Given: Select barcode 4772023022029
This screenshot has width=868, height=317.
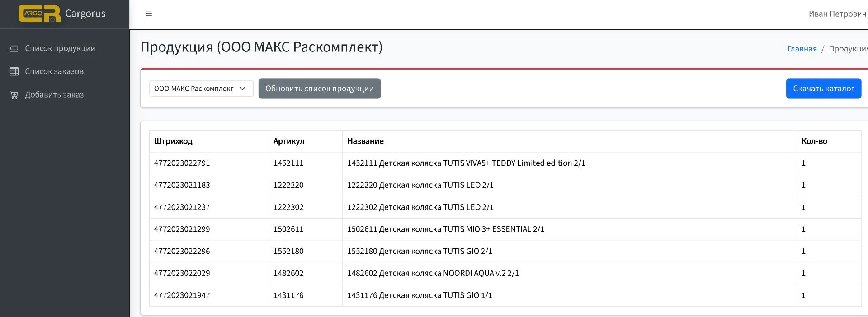Looking at the screenshot, I should coord(182,273).
